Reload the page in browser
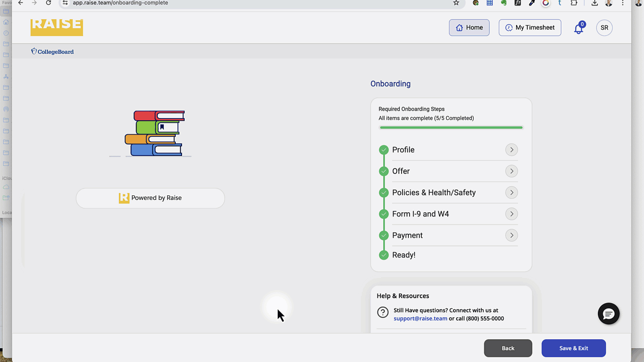Viewport: 644px width, 362px height. click(48, 3)
